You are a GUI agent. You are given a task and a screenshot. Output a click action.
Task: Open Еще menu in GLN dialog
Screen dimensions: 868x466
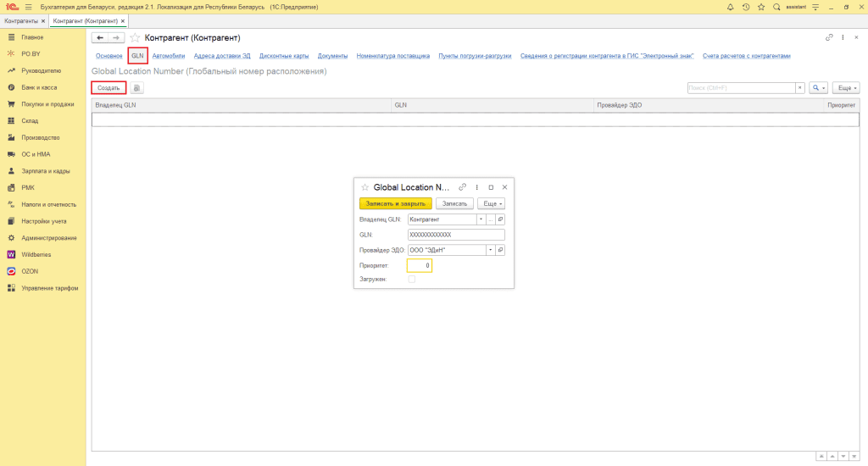point(491,203)
